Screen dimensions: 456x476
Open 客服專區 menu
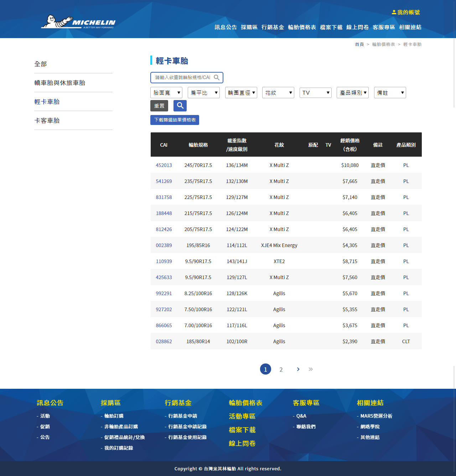coord(384,27)
